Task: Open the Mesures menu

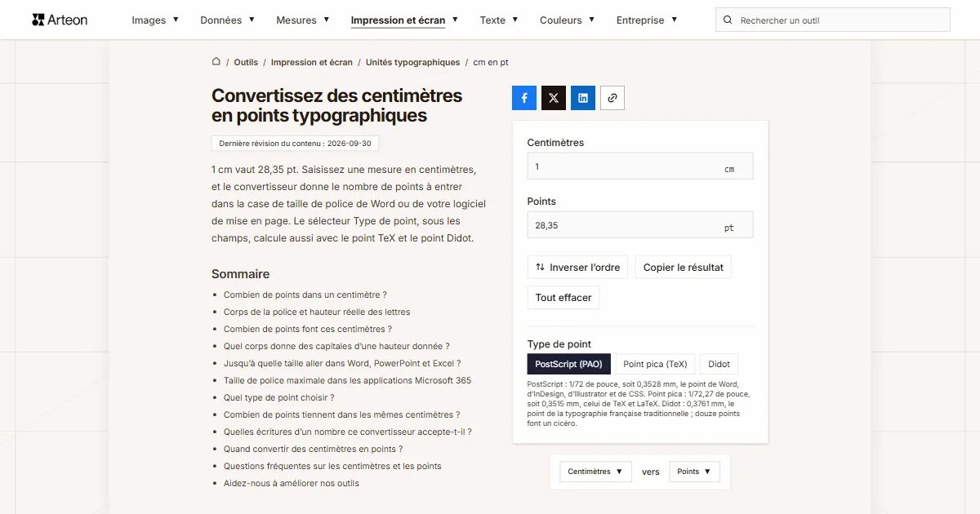Action: 303,20
